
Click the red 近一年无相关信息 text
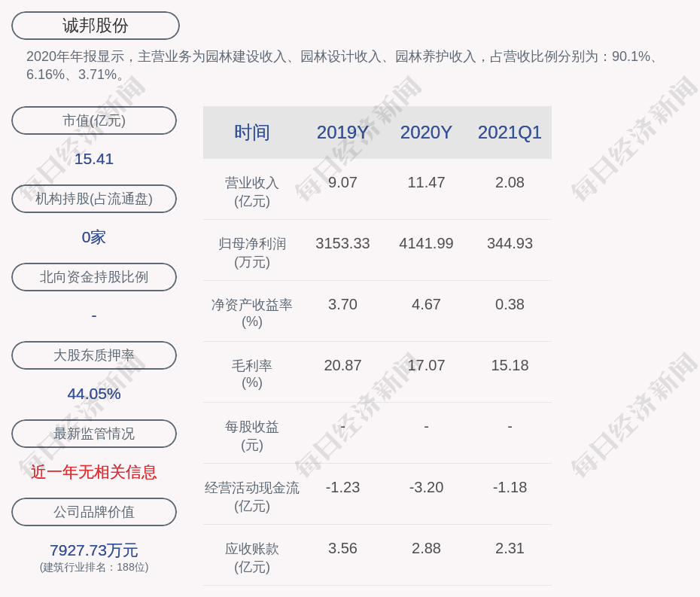click(94, 472)
